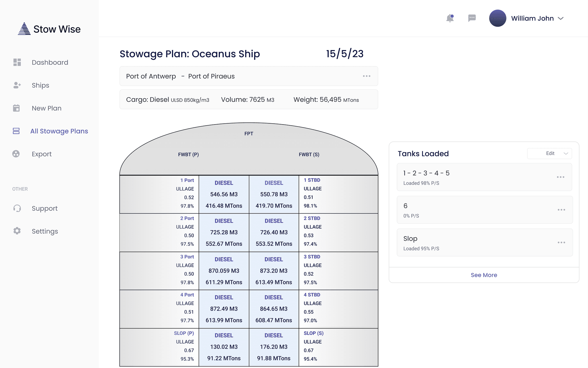Open options for tanks 1-2-3-4-5
588x368 pixels.
[560, 177]
